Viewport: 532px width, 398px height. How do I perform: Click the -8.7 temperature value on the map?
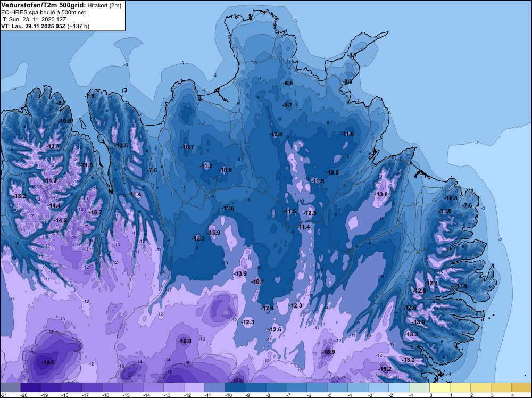coord(61,103)
